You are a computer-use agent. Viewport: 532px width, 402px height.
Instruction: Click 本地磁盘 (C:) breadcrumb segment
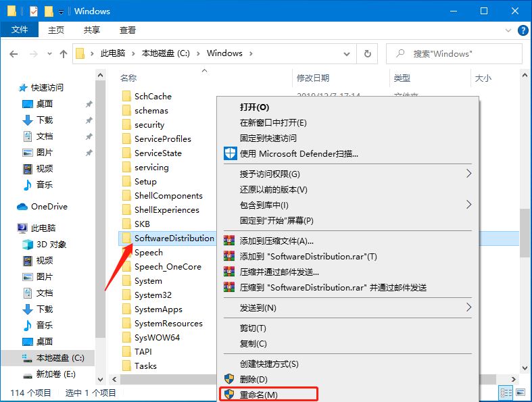coord(166,53)
